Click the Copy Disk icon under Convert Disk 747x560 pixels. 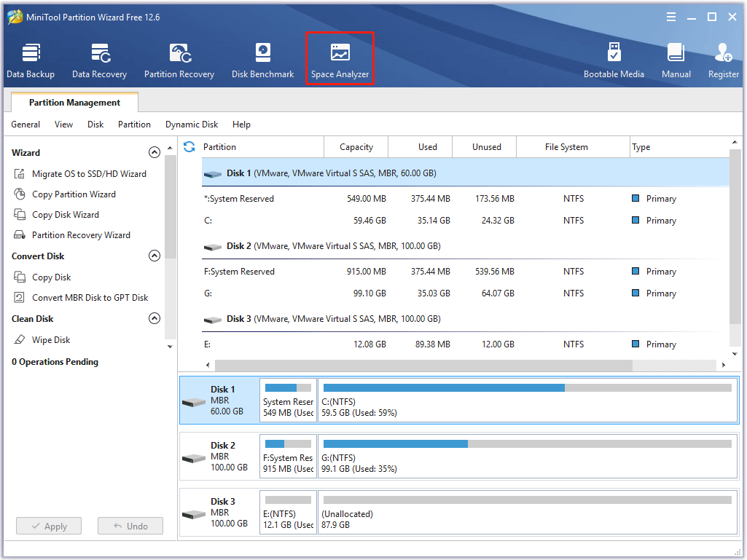(x=20, y=277)
